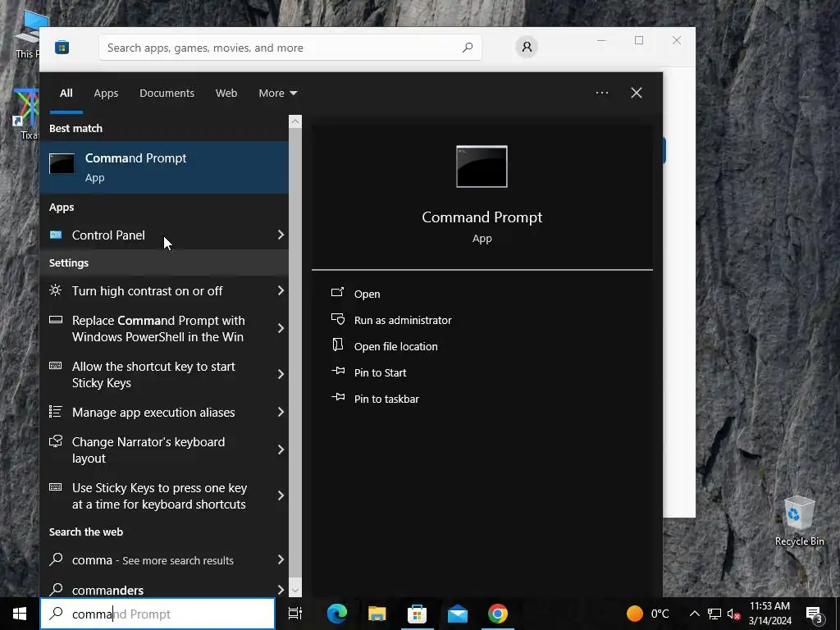Click the taskbar search box

coord(157,614)
